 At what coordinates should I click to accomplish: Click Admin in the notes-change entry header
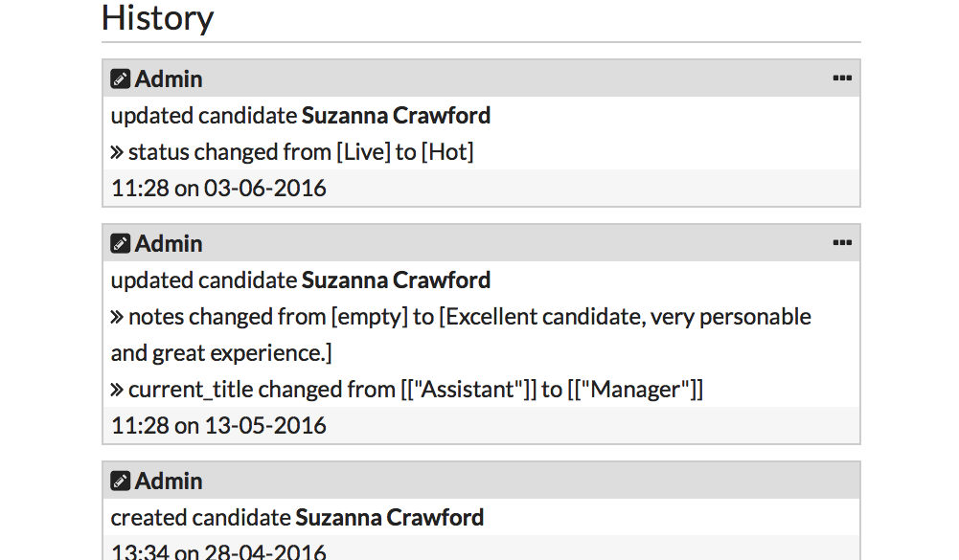[x=169, y=244]
